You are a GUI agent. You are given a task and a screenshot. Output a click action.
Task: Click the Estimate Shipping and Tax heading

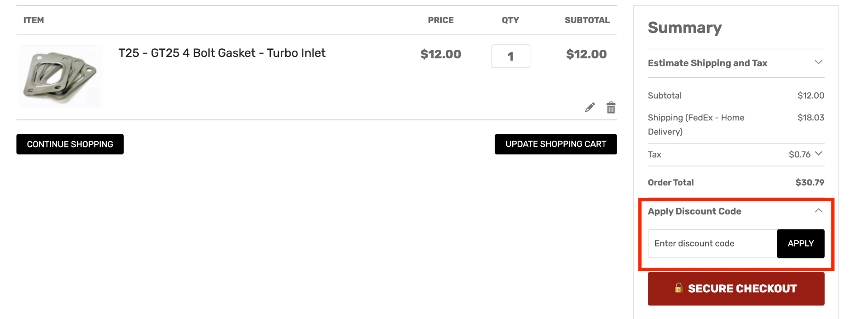tap(708, 63)
